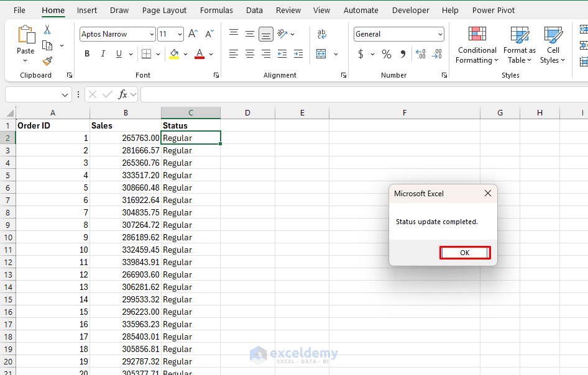
Task: Click the Select All corner triangle
Action: 10,113
